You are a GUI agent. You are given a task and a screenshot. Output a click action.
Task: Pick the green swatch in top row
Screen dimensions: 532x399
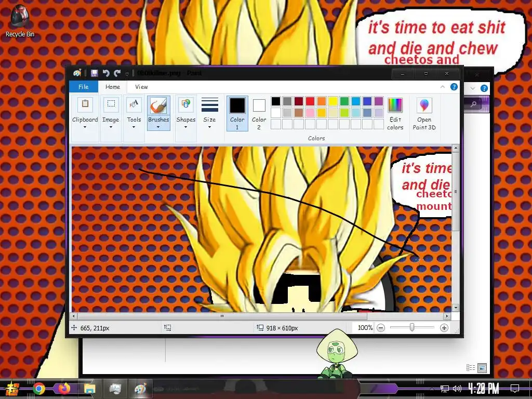(x=344, y=101)
